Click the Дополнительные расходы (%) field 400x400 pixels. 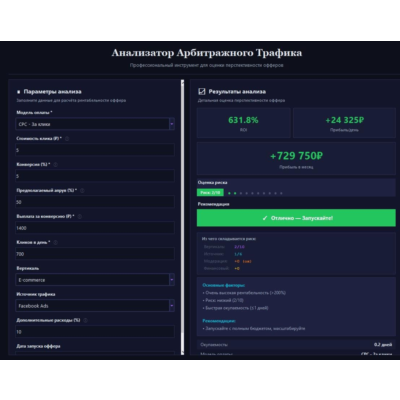click(95, 332)
